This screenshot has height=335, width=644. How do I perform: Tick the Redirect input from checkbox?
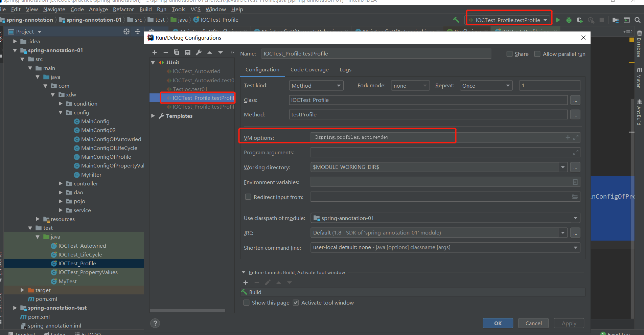click(x=248, y=197)
